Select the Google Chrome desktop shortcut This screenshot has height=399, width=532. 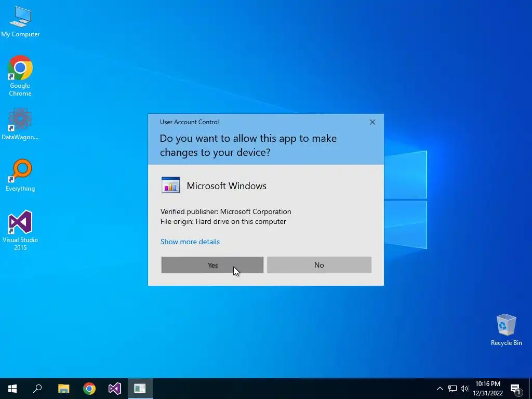coord(20,76)
